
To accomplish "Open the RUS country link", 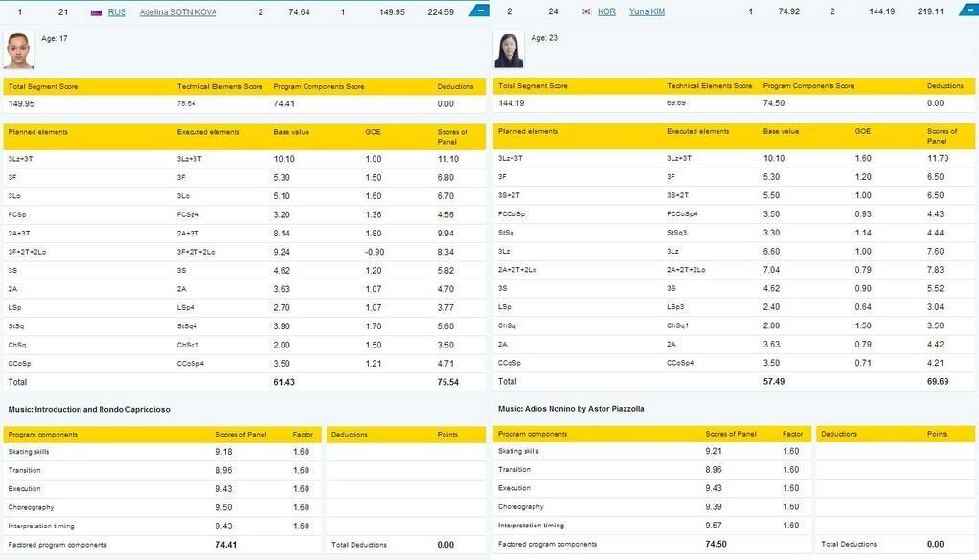I will pyautogui.click(x=117, y=12).
